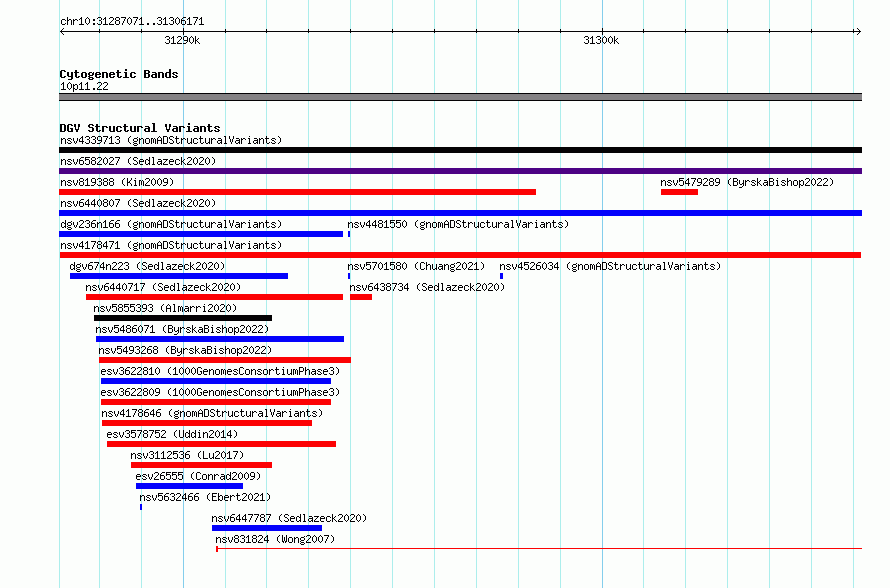
Task: Click the black bar for nsv5855393
Action: click(183, 318)
